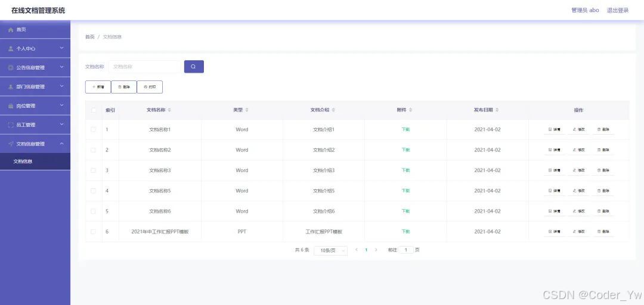Click 退出登录 in the header

(618, 10)
